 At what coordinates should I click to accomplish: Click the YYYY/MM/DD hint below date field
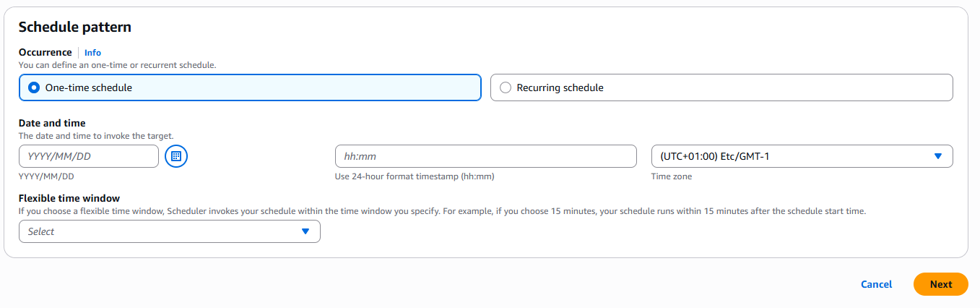(x=46, y=176)
